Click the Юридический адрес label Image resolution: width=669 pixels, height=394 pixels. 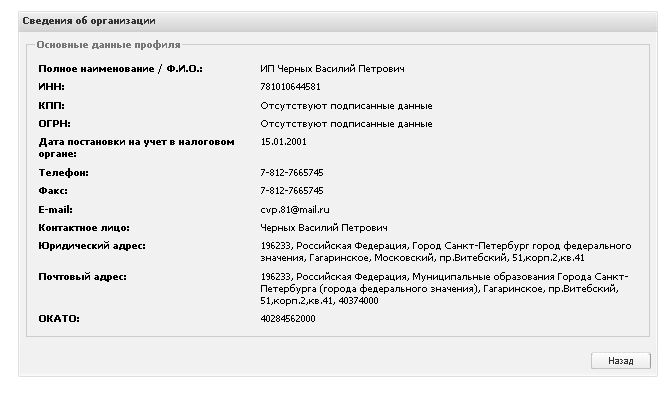coord(92,246)
